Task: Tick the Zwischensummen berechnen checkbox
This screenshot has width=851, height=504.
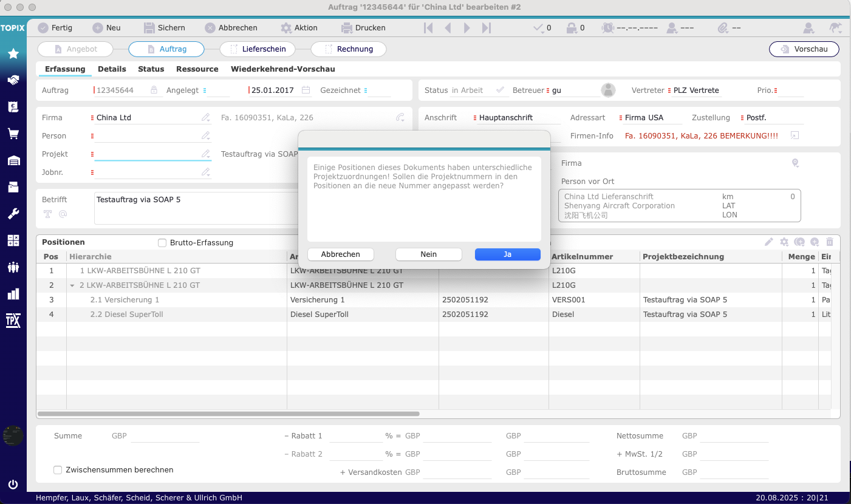Action: click(x=58, y=470)
